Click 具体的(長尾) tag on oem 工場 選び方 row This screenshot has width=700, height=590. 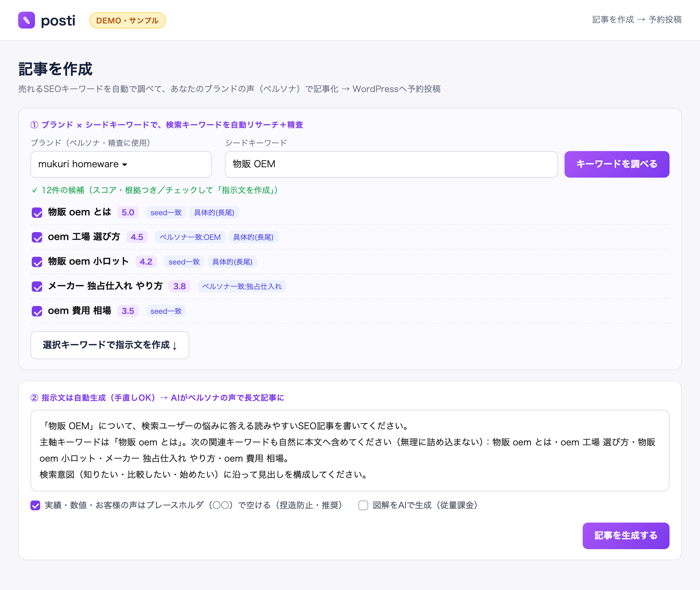(253, 237)
